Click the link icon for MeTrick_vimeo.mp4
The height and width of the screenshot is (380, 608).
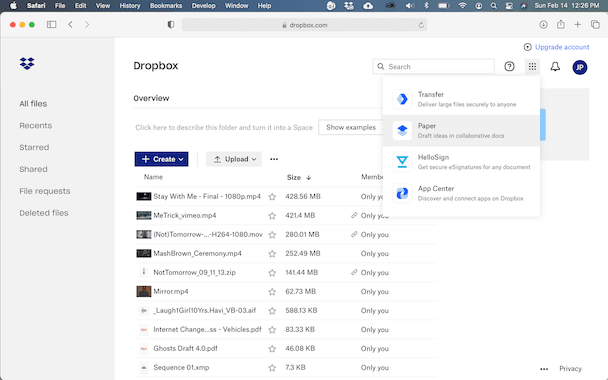tap(354, 215)
